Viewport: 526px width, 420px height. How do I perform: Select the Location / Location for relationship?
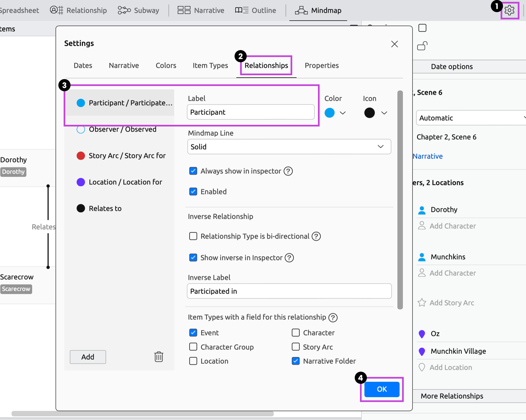pos(119,182)
